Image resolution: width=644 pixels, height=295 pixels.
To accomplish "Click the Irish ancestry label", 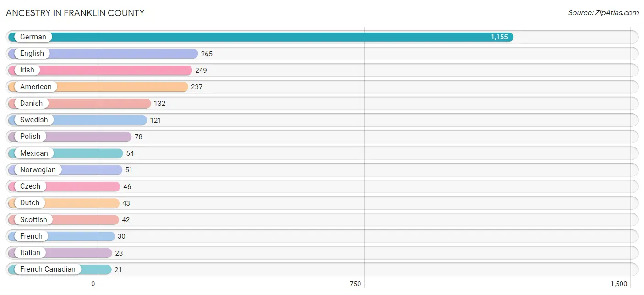I will point(27,70).
